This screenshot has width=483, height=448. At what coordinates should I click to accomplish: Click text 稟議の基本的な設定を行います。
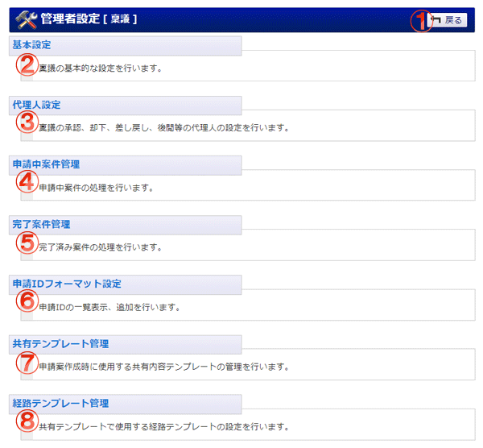pos(101,68)
